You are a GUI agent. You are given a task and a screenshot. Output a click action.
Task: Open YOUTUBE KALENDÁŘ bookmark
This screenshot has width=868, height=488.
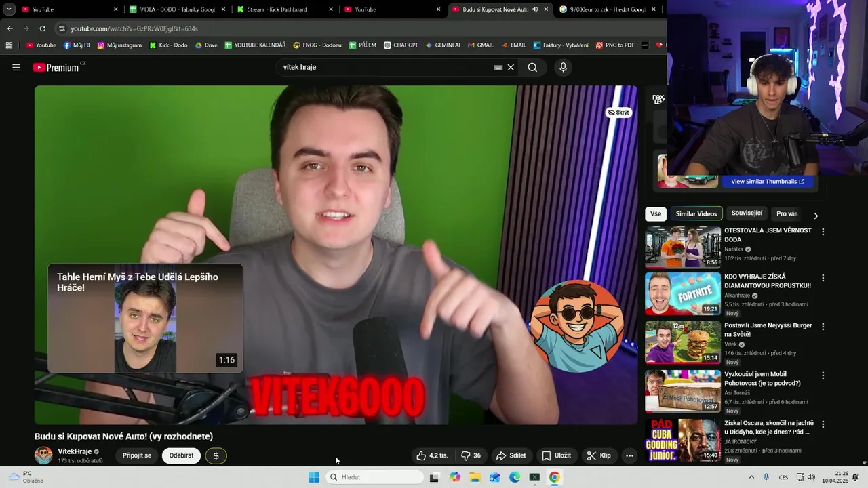coord(255,45)
